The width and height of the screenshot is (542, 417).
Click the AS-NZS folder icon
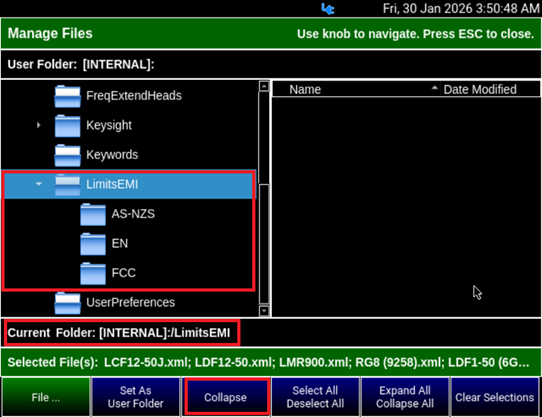click(93, 214)
